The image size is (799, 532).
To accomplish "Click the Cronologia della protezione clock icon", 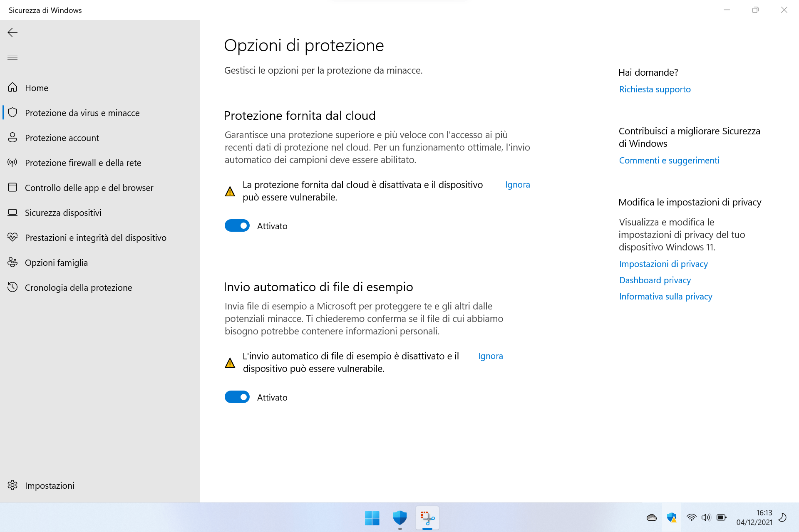I will click(x=12, y=287).
